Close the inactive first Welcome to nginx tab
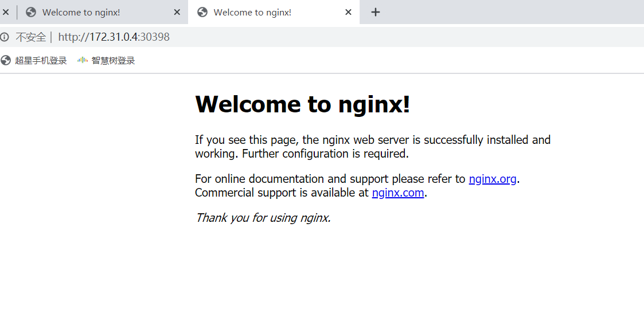The height and width of the screenshot is (321, 644). coord(177,12)
